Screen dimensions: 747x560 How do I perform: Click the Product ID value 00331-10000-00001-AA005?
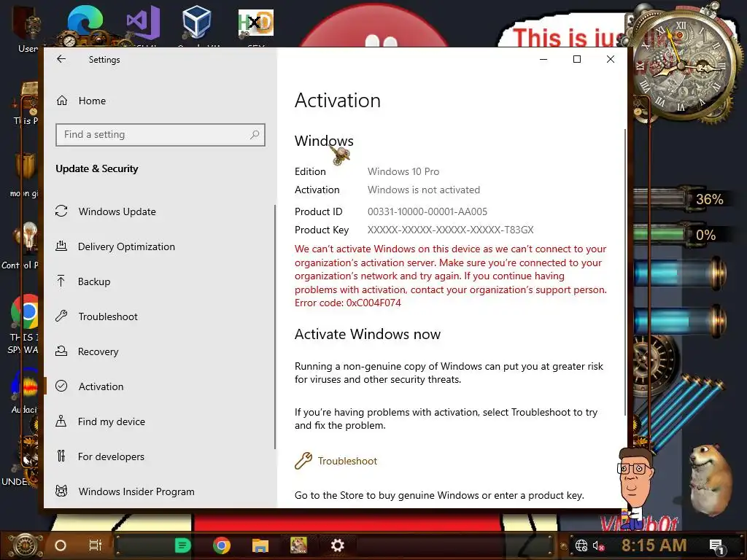pyautogui.click(x=427, y=211)
